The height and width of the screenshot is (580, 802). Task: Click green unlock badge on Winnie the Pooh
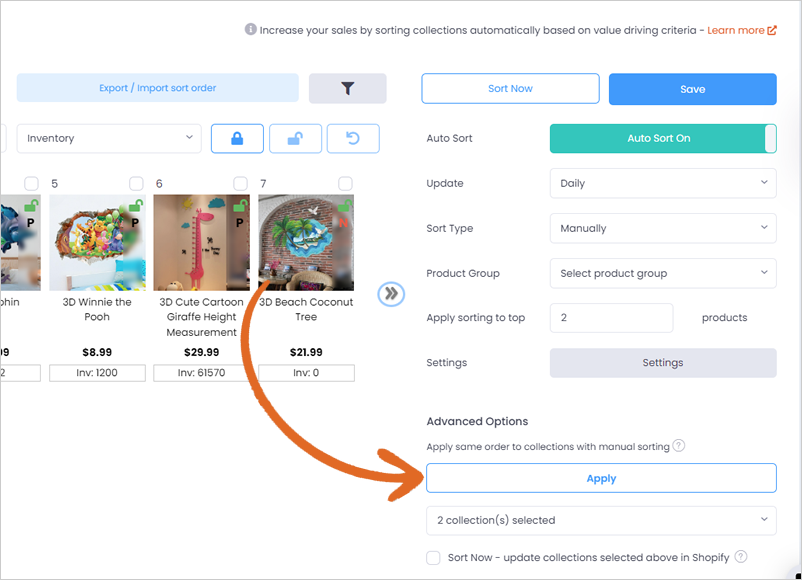pos(136,205)
